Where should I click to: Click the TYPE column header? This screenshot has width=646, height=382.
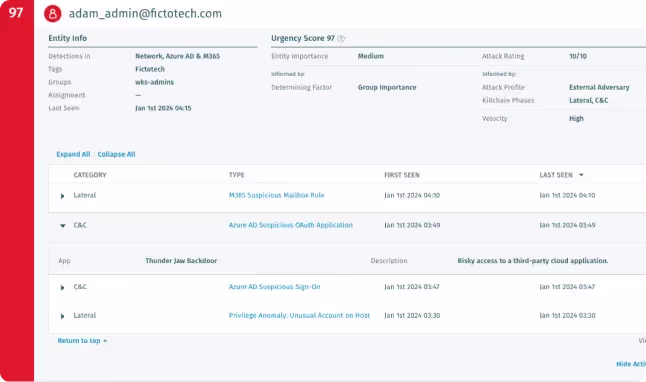[x=236, y=175]
